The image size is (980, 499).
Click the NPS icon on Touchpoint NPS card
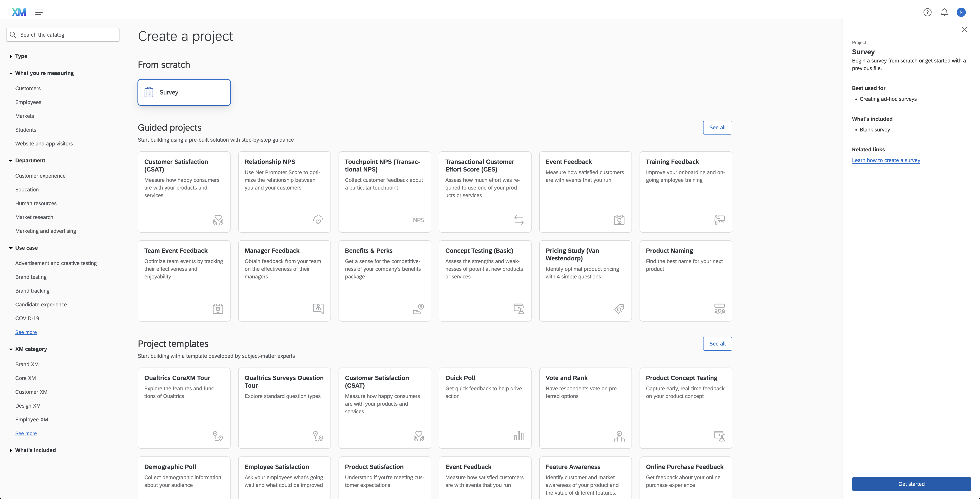418,220
